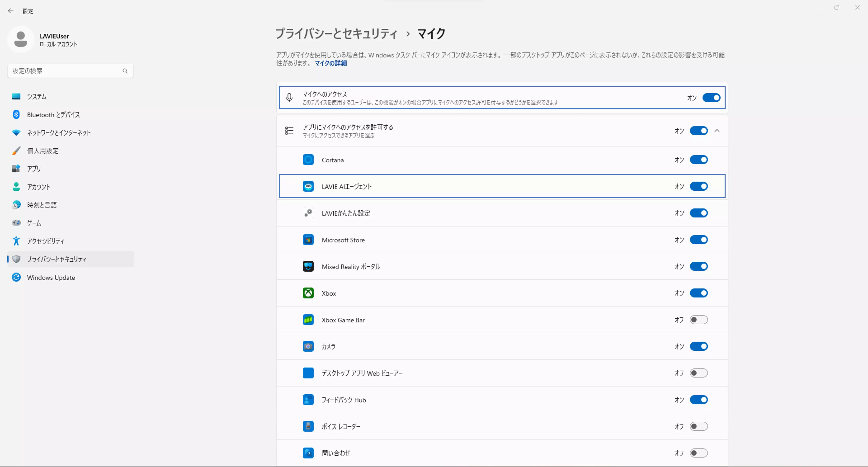The image size is (868, 467).
Task: Turn off Xbox microphone toggle
Action: coord(699,293)
